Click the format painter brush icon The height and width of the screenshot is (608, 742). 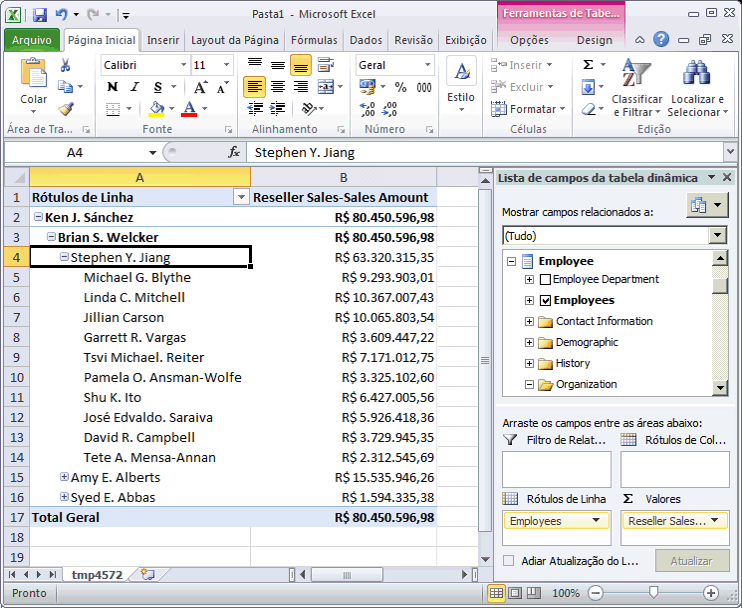[65, 109]
